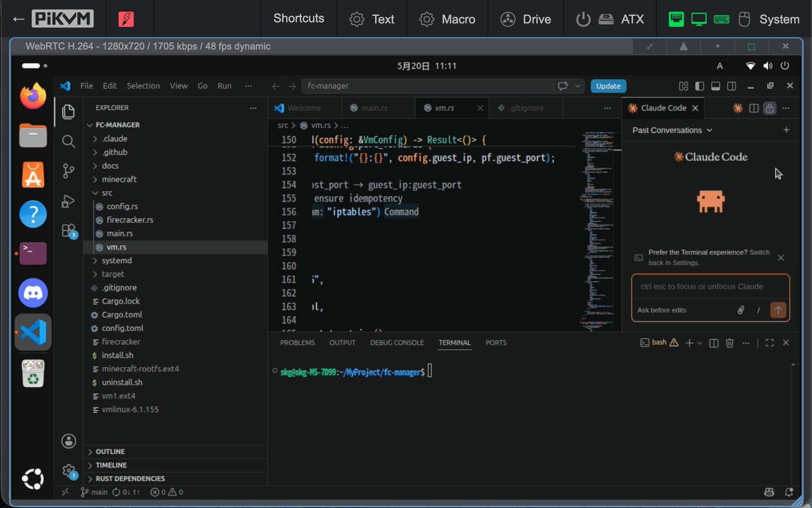Viewport: 812px width, 508px height.
Task: Open the Selection menu
Action: pyautogui.click(x=143, y=86)
